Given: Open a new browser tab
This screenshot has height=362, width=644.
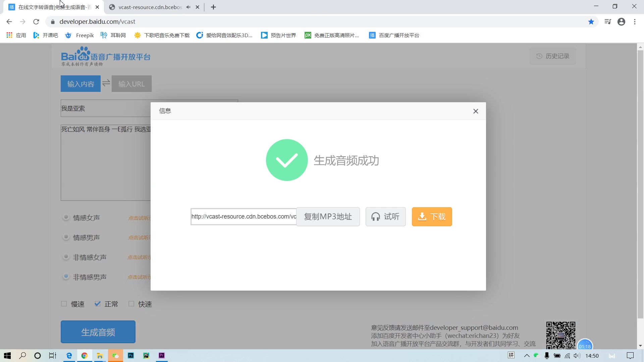Looking at the screenshot, I should point(213,7).
